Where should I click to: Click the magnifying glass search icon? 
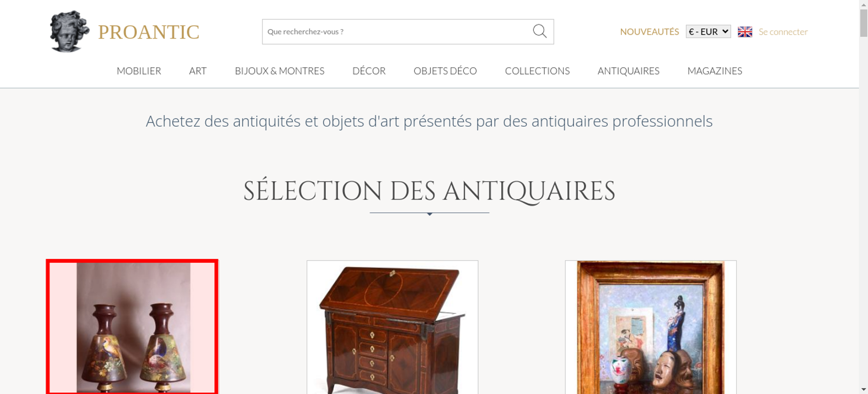click(x=539, y=31)
